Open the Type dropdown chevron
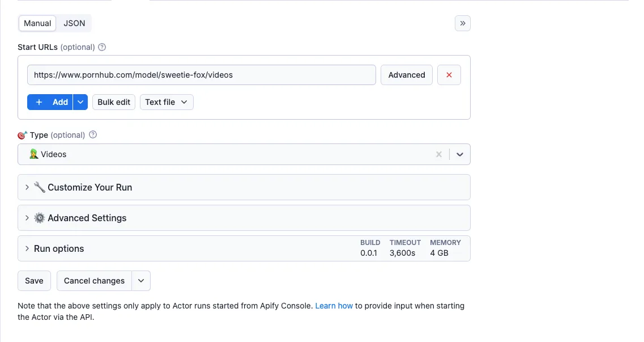 [459, 155]
